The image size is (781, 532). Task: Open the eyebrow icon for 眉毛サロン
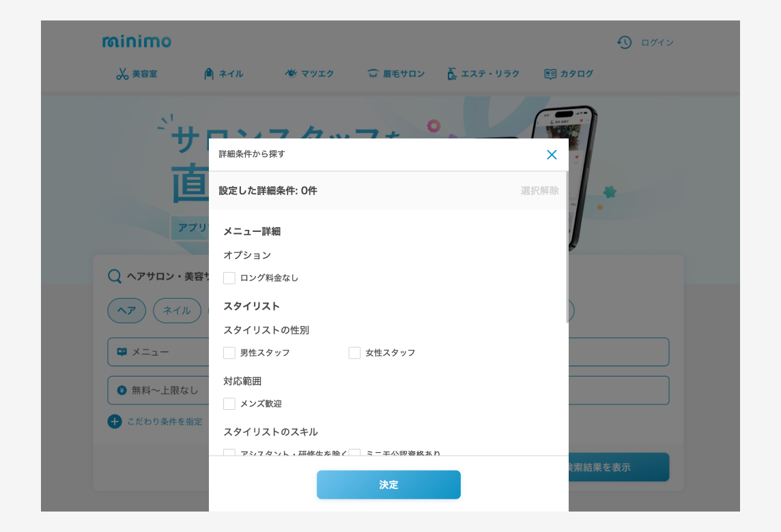[x=373, y=74]
